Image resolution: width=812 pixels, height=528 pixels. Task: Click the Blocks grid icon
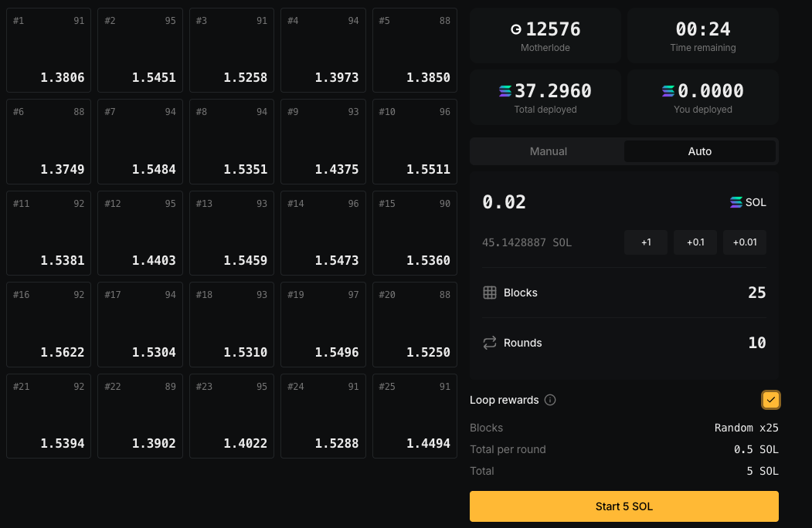point(489,293)
